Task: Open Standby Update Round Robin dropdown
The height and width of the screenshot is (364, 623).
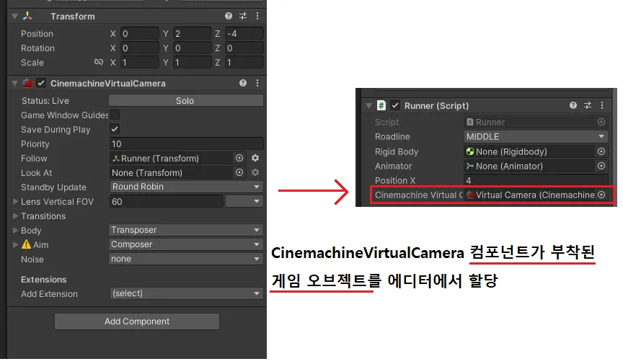Action: click(x=185, y=187)
